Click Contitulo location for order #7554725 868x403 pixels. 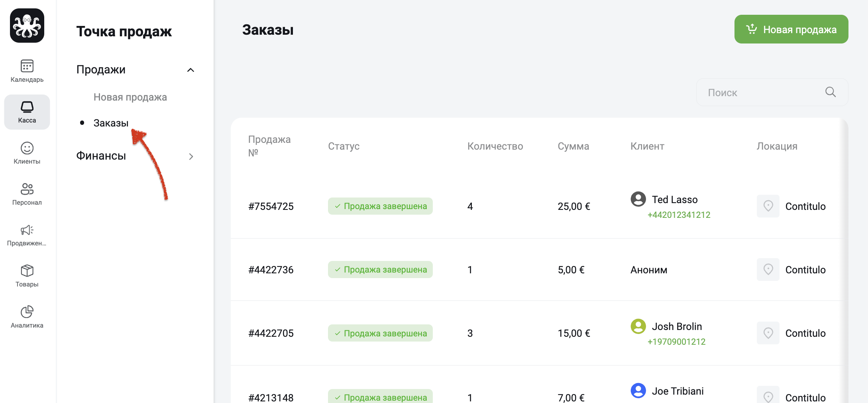click(805, 206)
